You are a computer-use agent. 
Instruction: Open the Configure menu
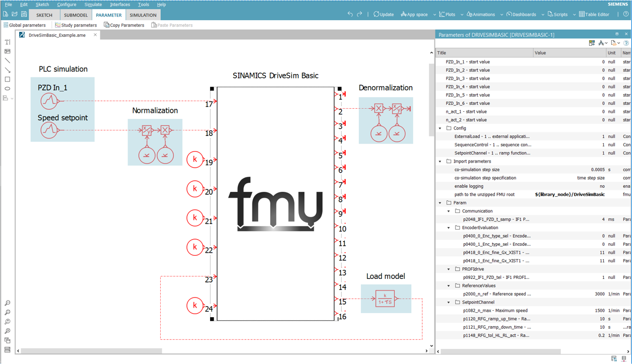coord(67,5)
